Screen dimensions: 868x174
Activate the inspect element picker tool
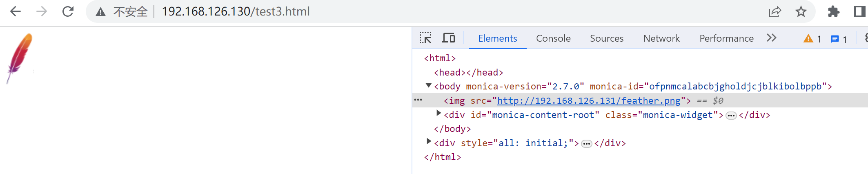[425, 38]
